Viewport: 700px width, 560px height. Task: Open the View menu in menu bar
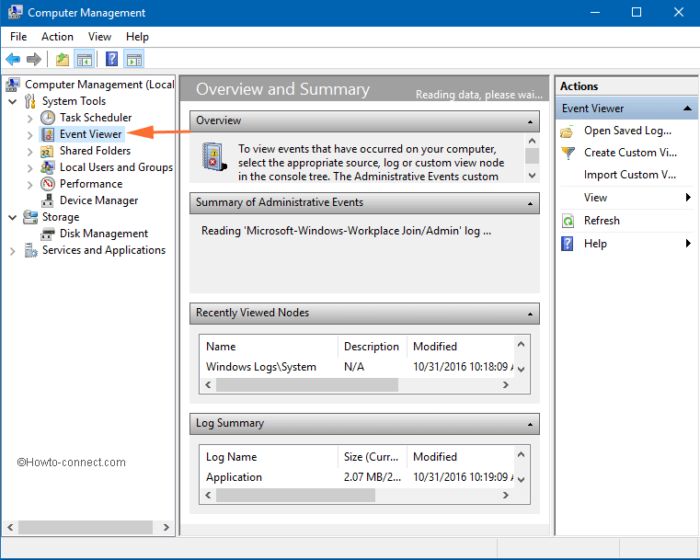pos(100,37)
